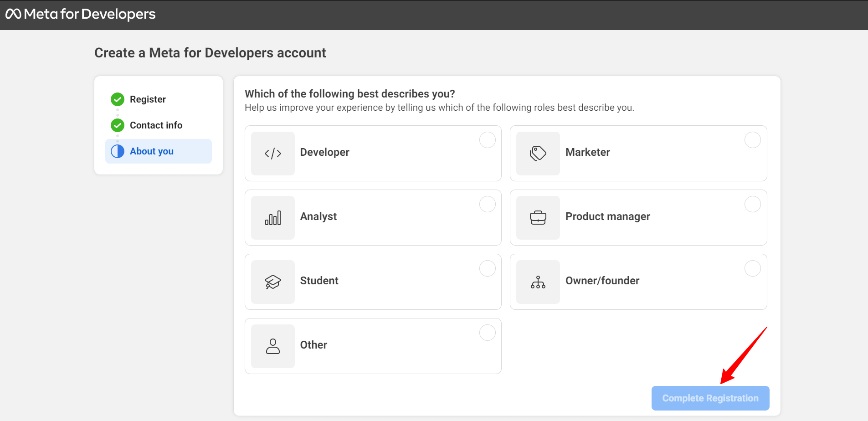Choose the Product manager radio button
Image resolution: width=868 pixels, height=421 pixels.
click(x=753, y=204)
